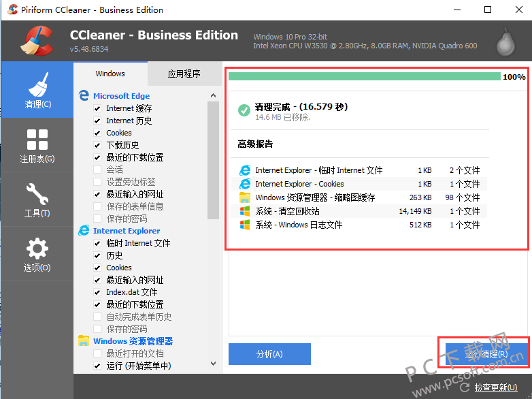Click the 98 个文件 count value

click(463, 197)
